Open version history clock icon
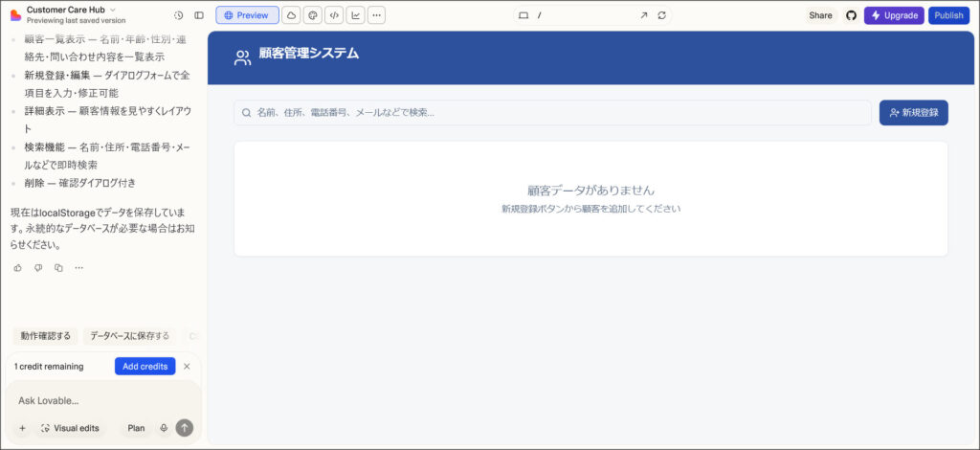Viewport: 980px width, 450px height. click(178, 15)
